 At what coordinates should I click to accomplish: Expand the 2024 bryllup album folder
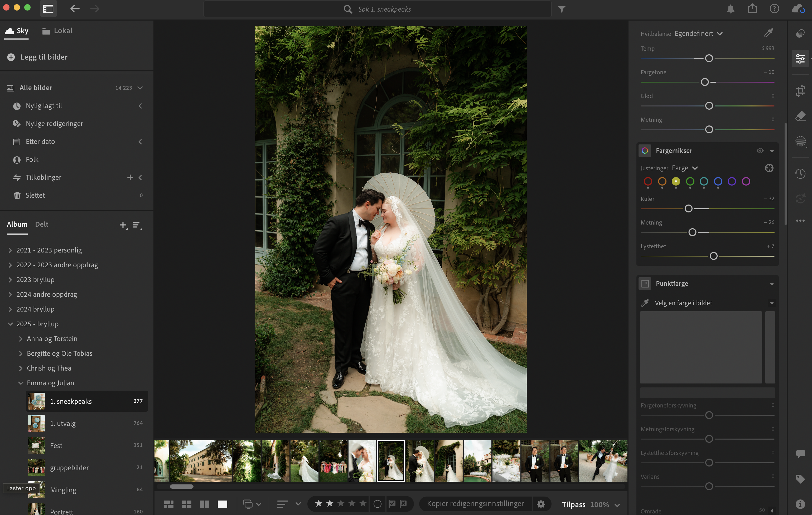click(x=10, y=309)
